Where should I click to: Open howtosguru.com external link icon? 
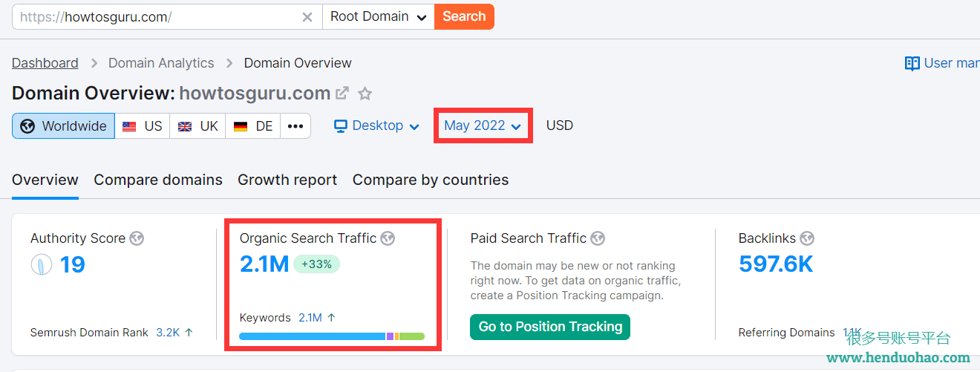tap(342, 94)
